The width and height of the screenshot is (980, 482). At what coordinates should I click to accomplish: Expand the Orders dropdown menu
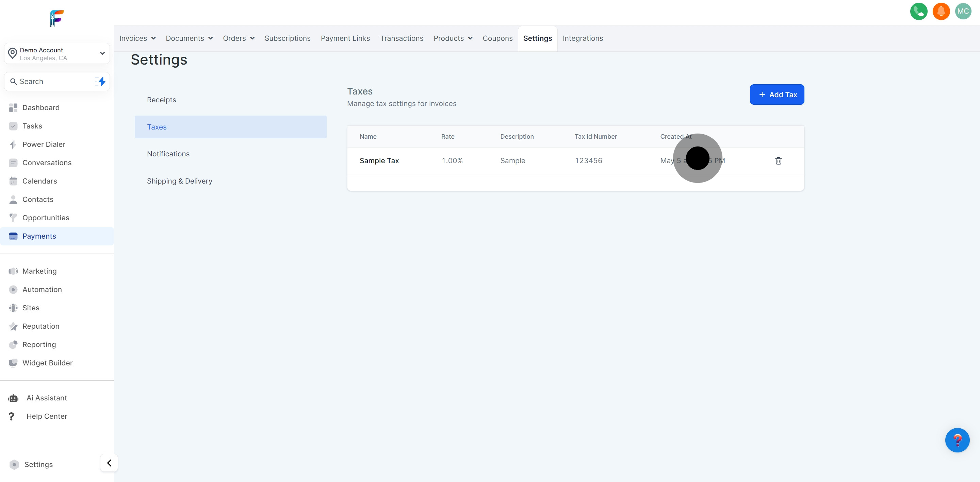pyautogui.click(x=239, y=38)
